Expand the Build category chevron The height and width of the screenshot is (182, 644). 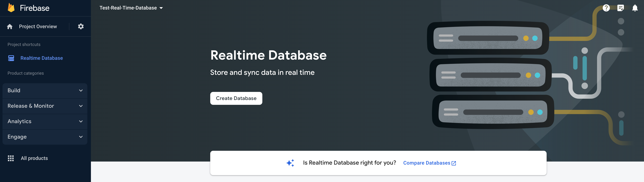[x=81, y=90]
